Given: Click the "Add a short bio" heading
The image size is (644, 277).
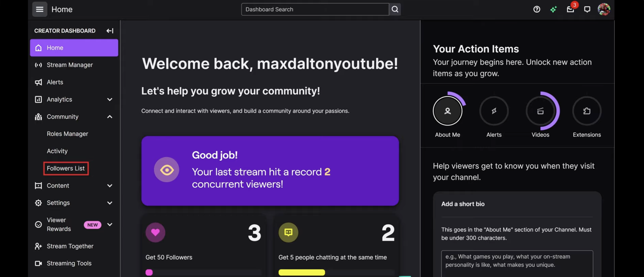Looking at the screenshot, I should tap(463, 204).
